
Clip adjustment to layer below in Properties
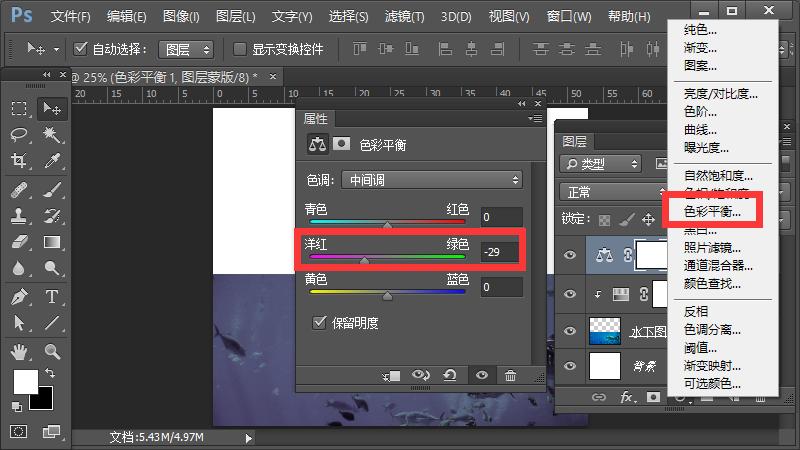391,376
